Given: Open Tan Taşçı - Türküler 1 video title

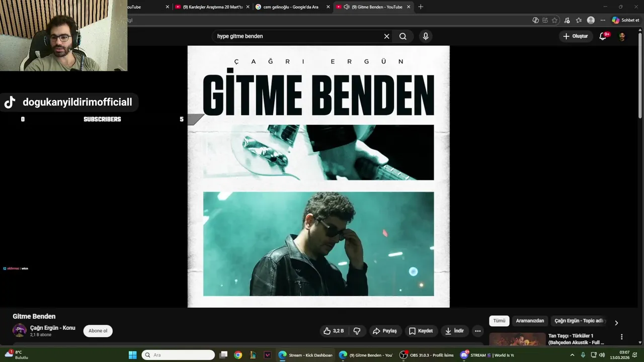Looking at the screenshot, I should coord(576,339).
